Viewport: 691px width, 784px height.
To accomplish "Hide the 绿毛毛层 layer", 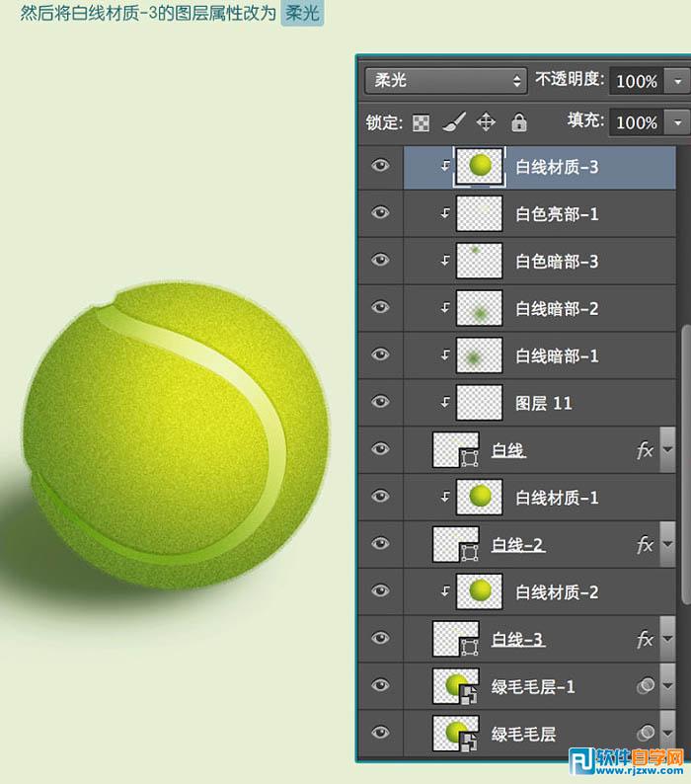I will pos(380,733).
